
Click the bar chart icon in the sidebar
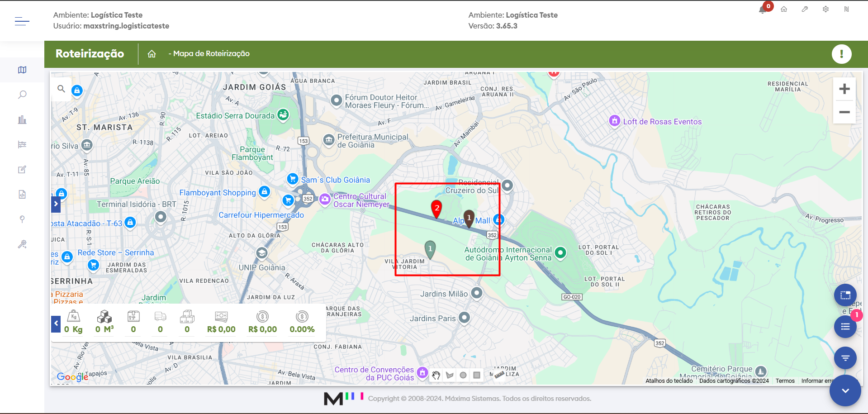pyautogui.click(x=22, y=120)
